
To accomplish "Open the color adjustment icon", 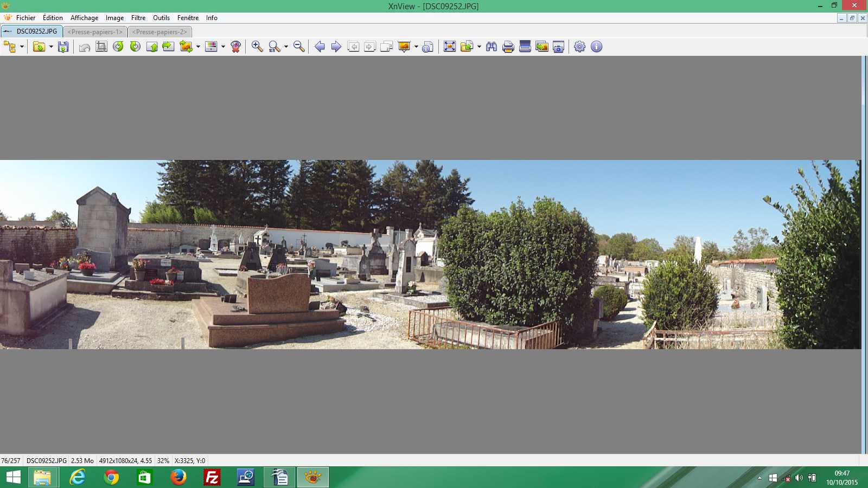I will click(211, 47).
